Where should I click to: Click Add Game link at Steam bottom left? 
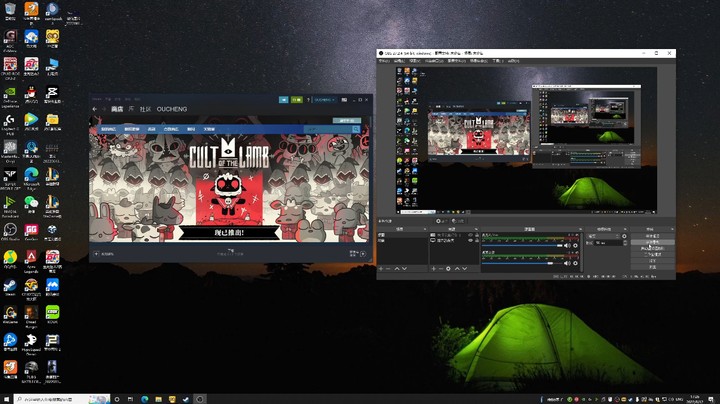[x=105, y=253]
